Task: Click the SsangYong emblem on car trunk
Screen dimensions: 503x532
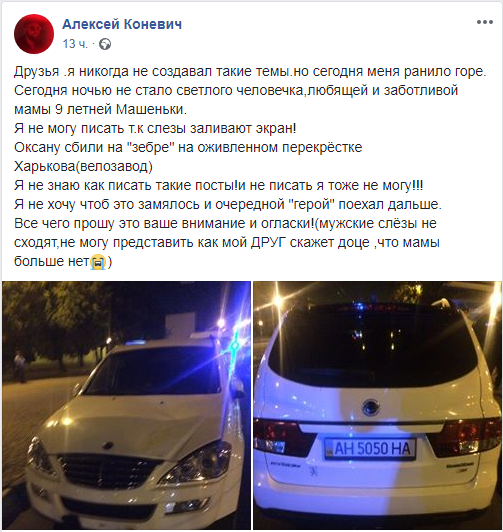Action: tap(370, 407)
